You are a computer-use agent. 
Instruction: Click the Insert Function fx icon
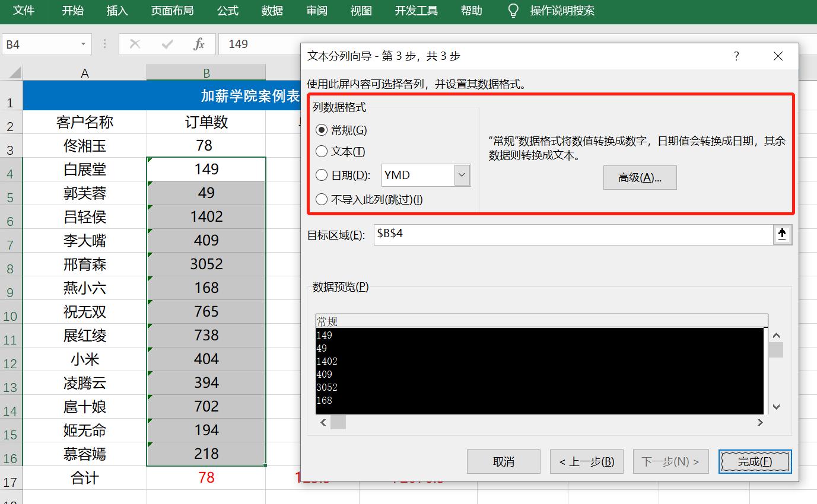coord(199,44)
